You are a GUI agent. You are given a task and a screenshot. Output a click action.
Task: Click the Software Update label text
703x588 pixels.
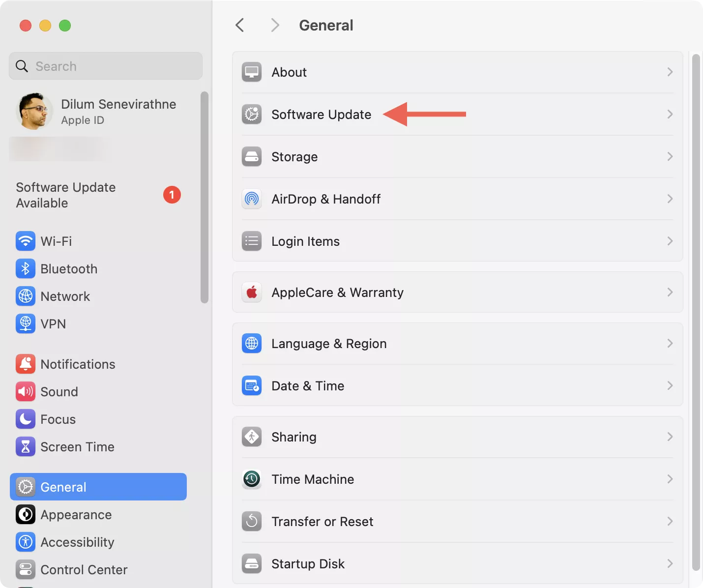click(x=322, y=115)
